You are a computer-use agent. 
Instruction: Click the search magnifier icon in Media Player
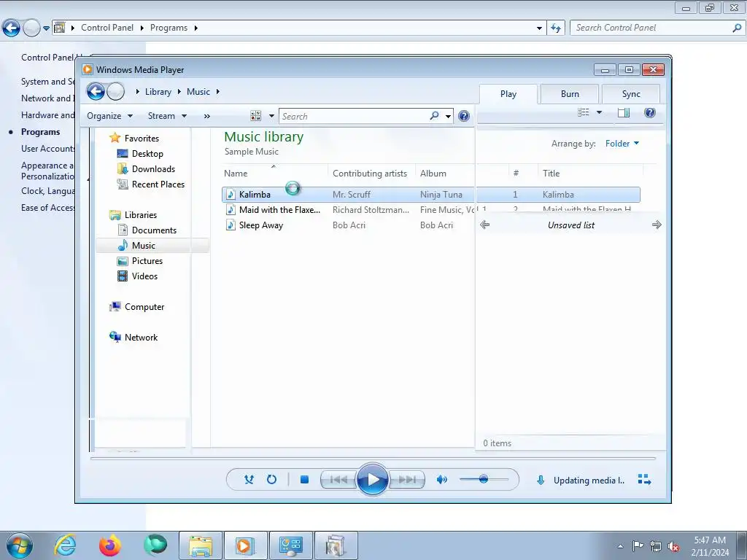coord(434,116)
